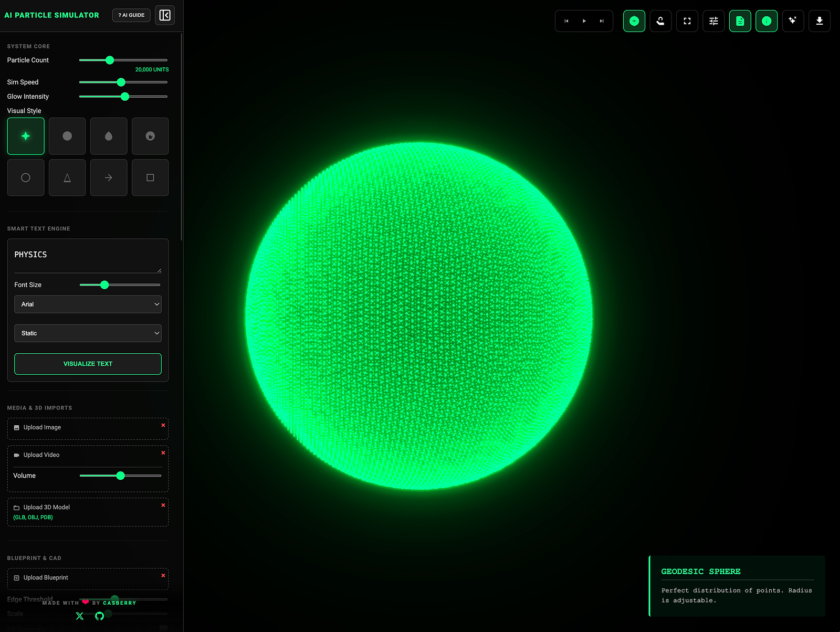The image size is (840, 632).
Task: Collapse the sidebar panel icon
Action: point(165,15)
